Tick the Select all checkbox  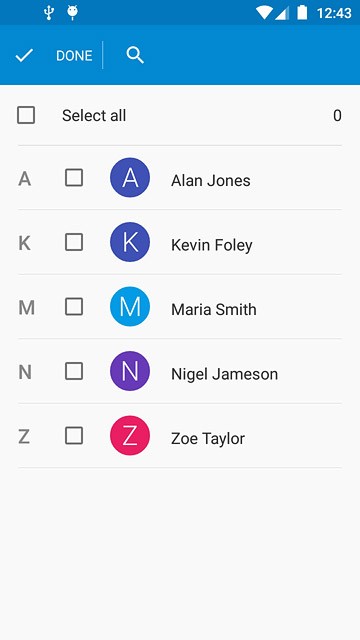point(26,115)
